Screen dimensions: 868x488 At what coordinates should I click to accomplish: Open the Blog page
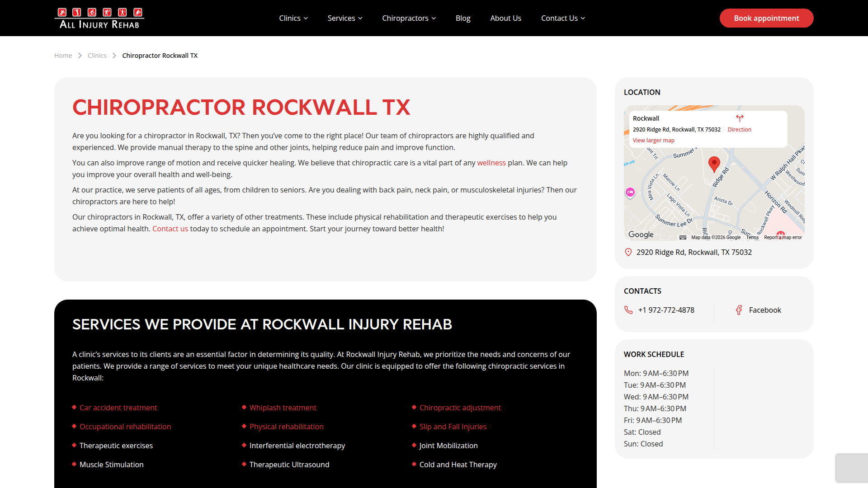463,18
